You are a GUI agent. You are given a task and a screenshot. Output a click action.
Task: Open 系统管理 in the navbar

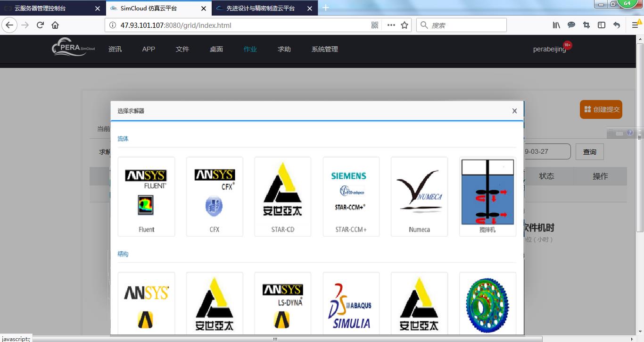click(325, 49)
